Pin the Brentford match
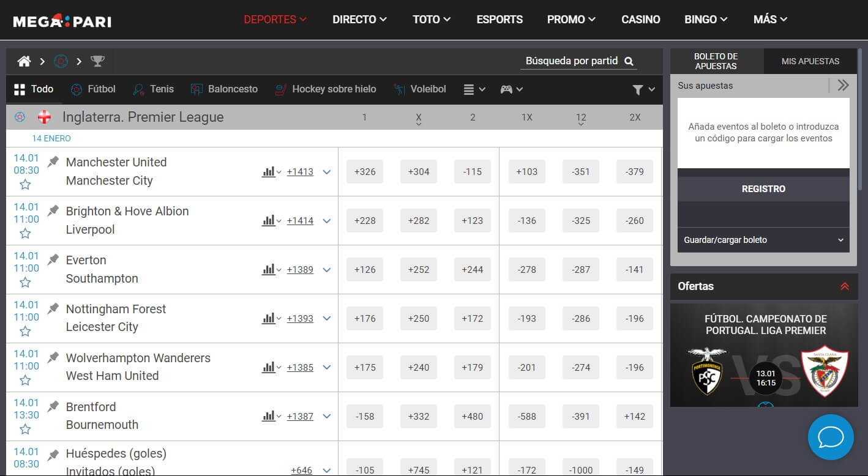This screenshot has height=476, width=868. [x=53, y=406]
